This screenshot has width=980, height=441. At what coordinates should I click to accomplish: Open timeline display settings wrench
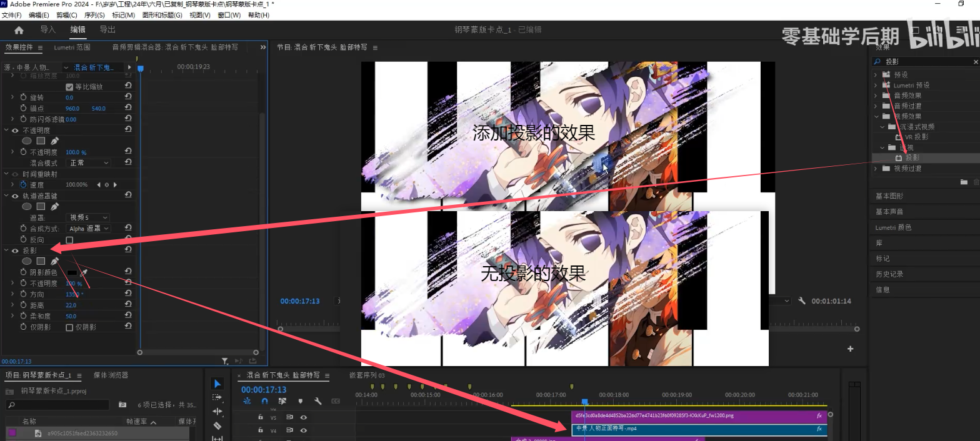pos(317,401)
